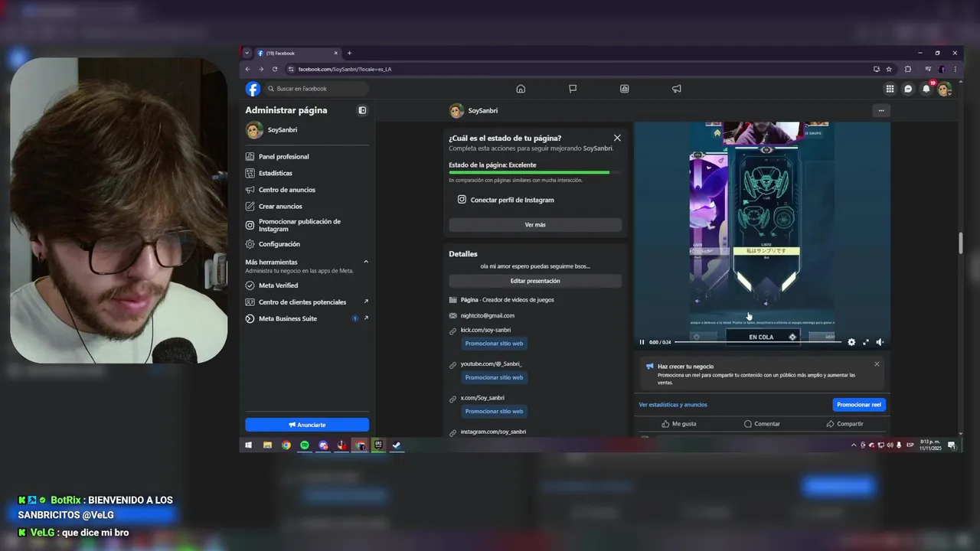
Task: Click Comentar on the reel
Action: coord(762,424)
